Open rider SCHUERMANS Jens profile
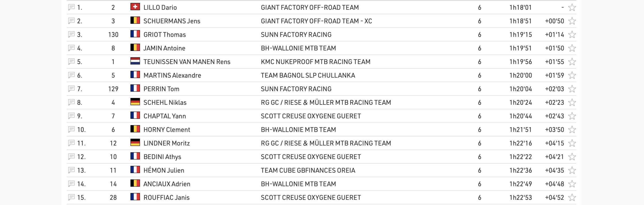The height and width of the screenshot is (205, 644). coord(172,21)
